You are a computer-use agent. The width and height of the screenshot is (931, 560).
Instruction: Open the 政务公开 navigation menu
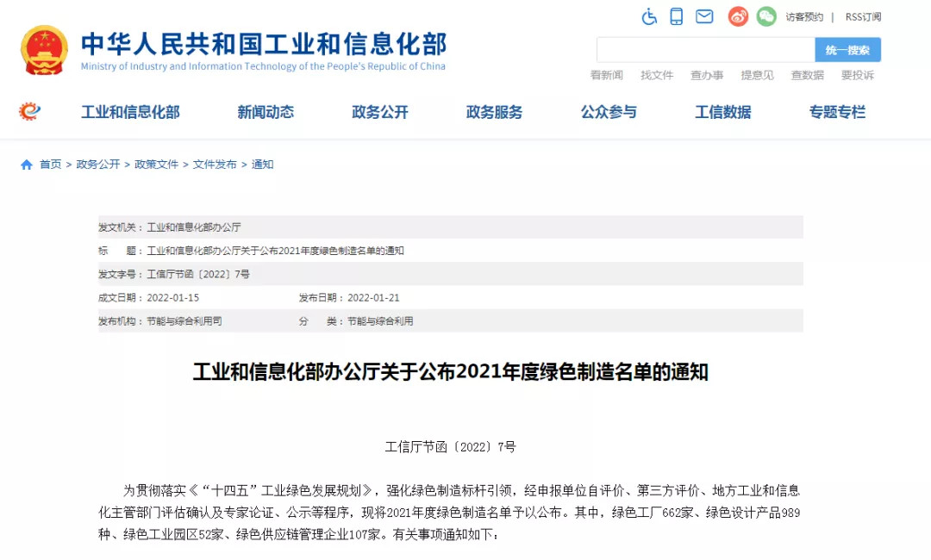(380, 112)
